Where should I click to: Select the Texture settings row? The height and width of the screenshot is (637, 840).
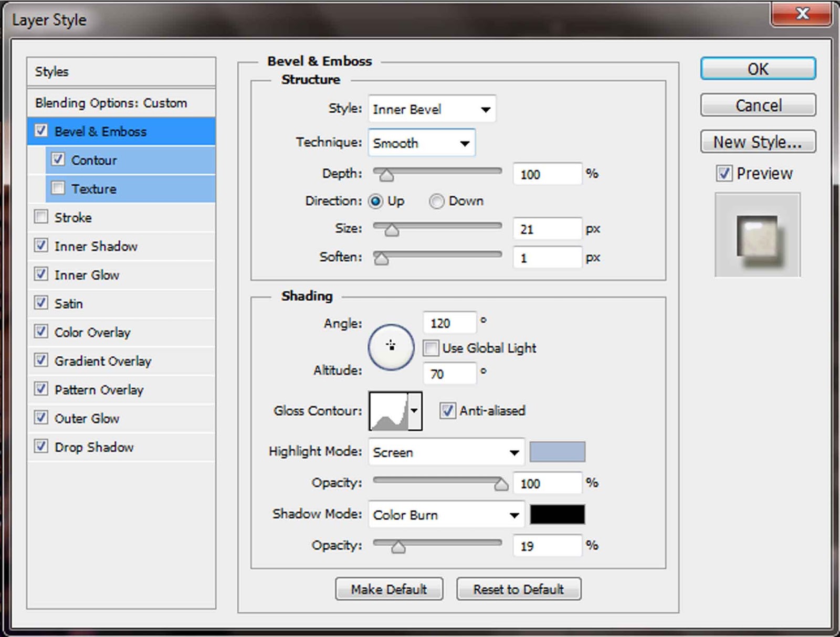tap(130, 189)
